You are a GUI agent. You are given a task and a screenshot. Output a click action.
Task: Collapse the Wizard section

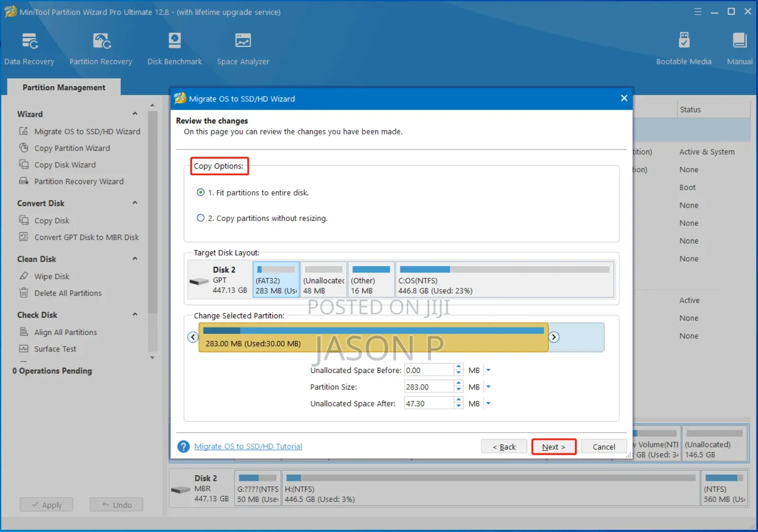[135, 114]
